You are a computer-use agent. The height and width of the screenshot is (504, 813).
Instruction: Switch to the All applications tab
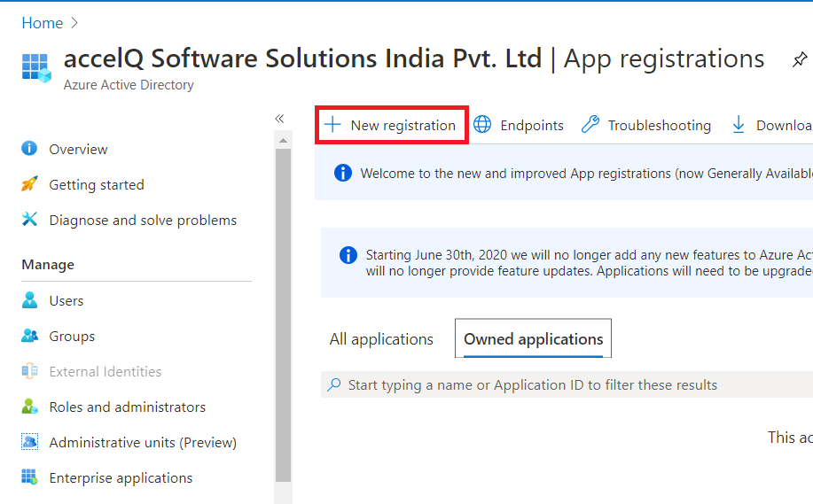381,338
